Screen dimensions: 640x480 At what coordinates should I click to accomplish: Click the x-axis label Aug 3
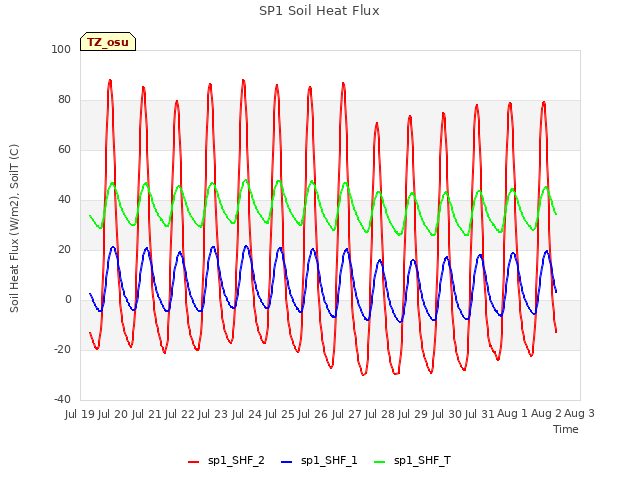coord(579,414)
